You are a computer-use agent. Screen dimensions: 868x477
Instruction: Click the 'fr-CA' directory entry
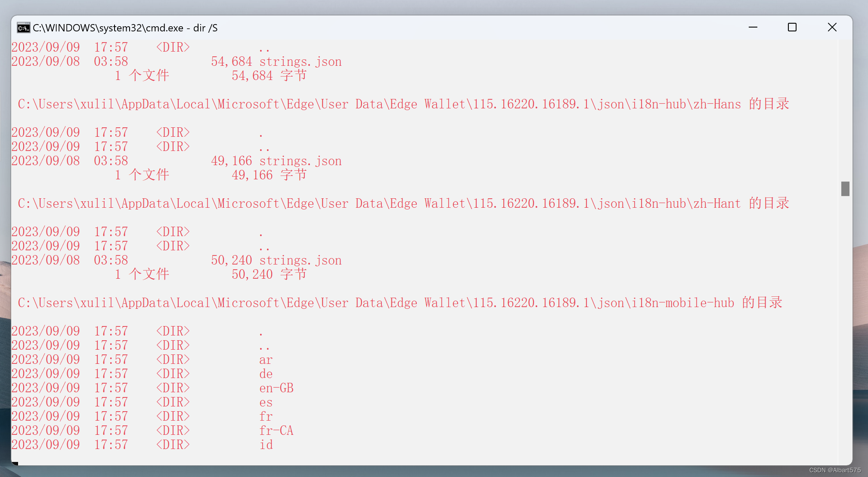click(276, 431)
